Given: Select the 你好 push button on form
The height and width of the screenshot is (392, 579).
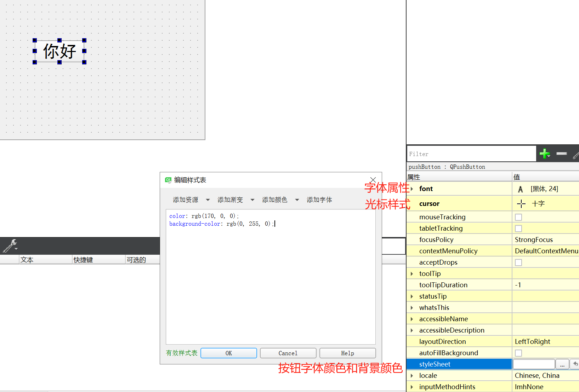Looking at the screenshot, I should click(59, 51).
